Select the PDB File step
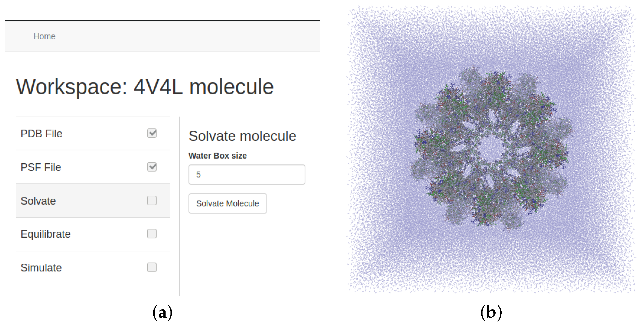This screenshot has height=326, width=644. [42, 134]
